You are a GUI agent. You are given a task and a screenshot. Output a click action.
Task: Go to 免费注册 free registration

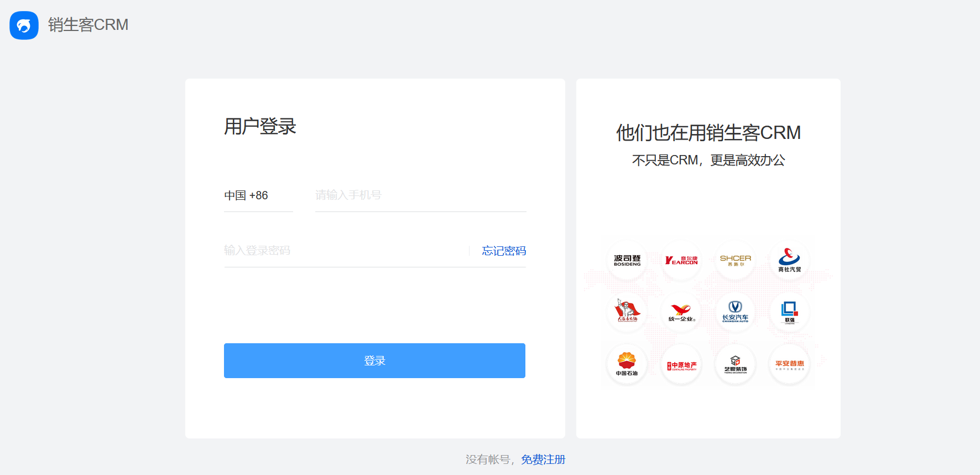tap(543, 459)
